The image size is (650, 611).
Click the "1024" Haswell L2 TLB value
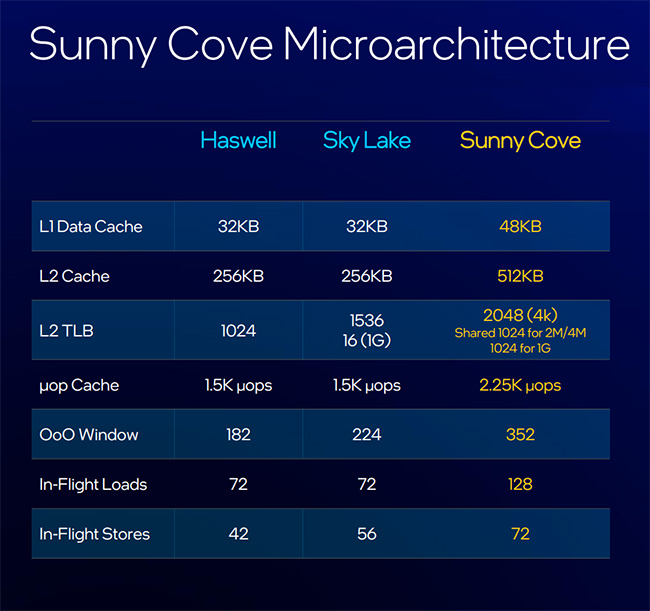238,331
